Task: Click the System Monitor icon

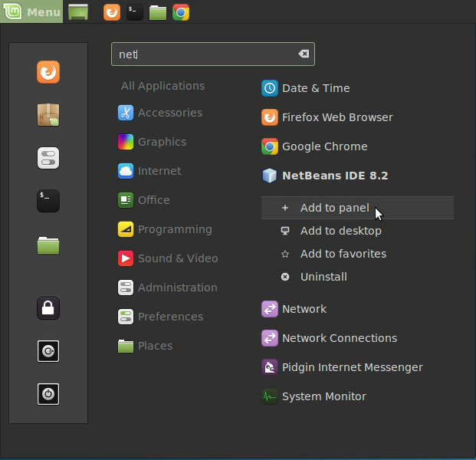Action: (x=270, y=396)
